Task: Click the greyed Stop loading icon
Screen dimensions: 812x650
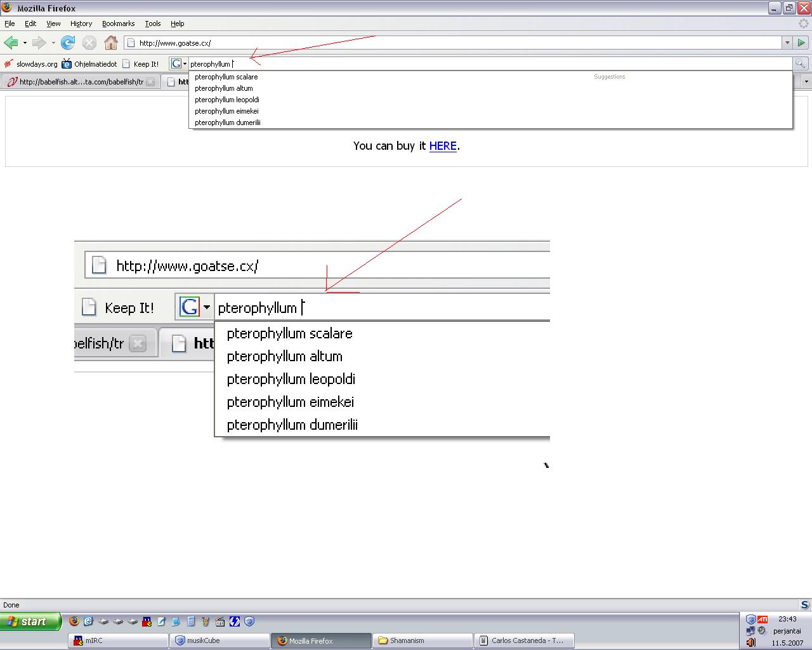Action: (89, 43)
